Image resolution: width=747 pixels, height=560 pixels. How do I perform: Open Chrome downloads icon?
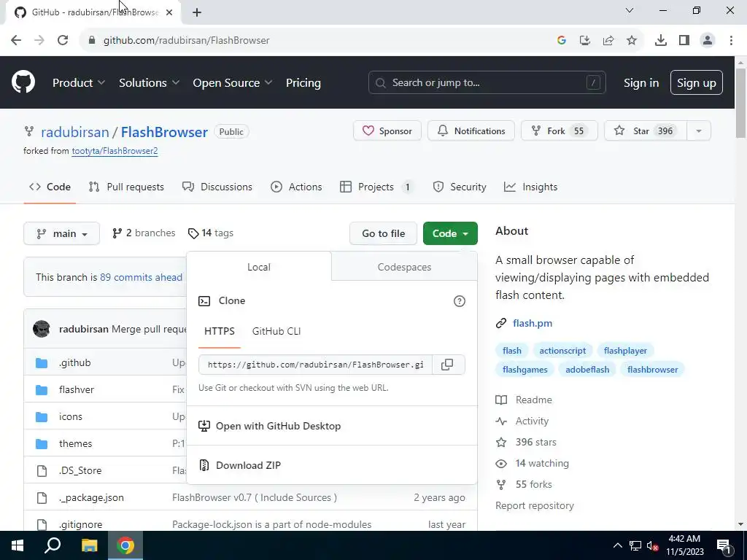[660, 41]
